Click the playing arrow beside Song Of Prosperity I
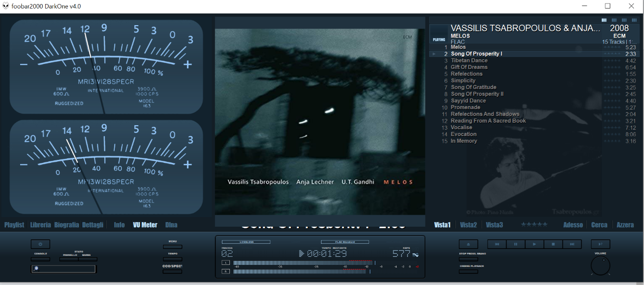 click(434, 54)
